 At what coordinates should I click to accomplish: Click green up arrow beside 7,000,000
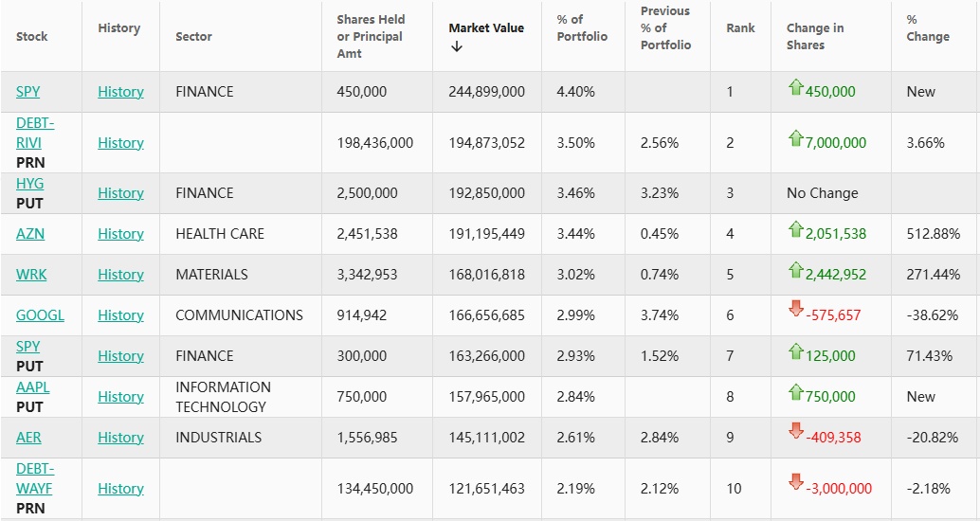795,139
